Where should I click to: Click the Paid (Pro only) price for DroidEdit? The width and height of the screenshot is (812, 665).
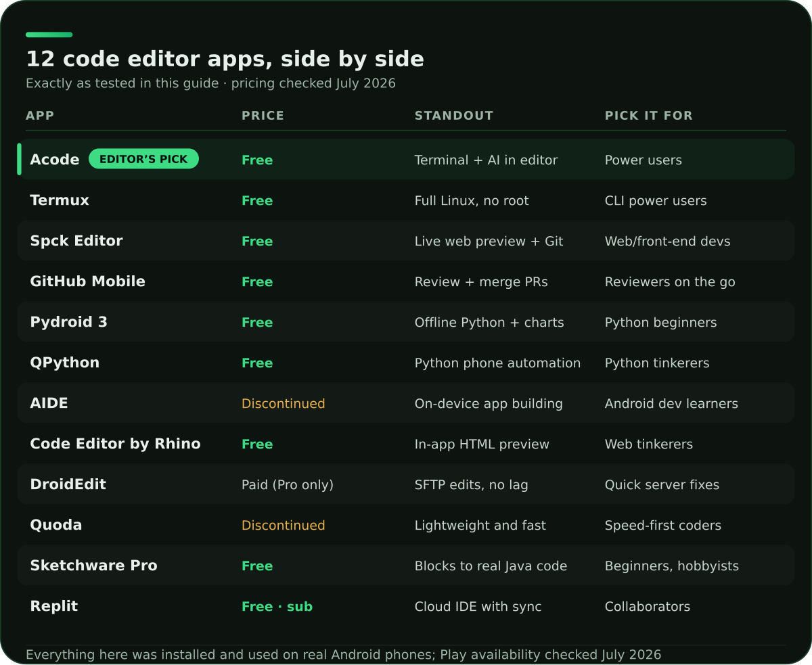288,485
